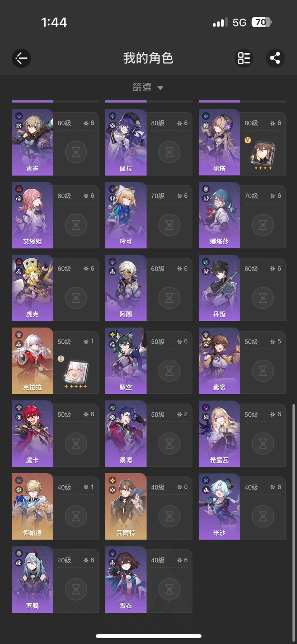
Task: Tap the 我的角色 page title
Action: click(x=148, y=58)
